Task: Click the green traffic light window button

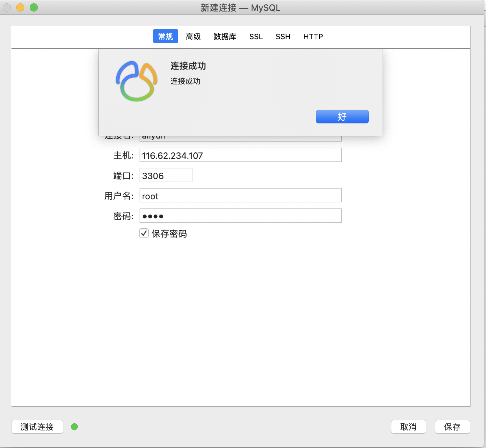Action: coord(33,7)
